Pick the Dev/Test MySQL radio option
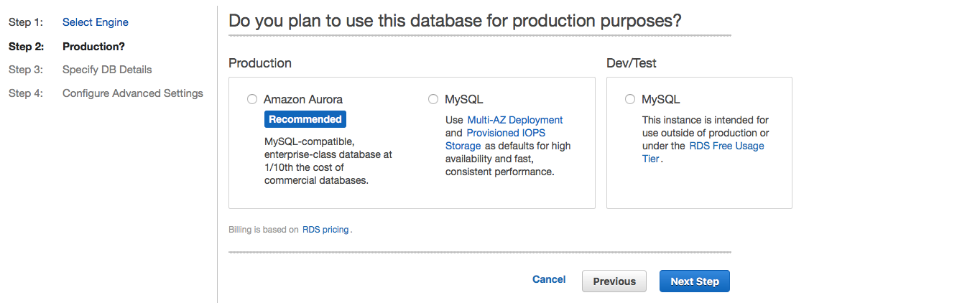Viewport: 980px width, 308px height. pos(630,99)
